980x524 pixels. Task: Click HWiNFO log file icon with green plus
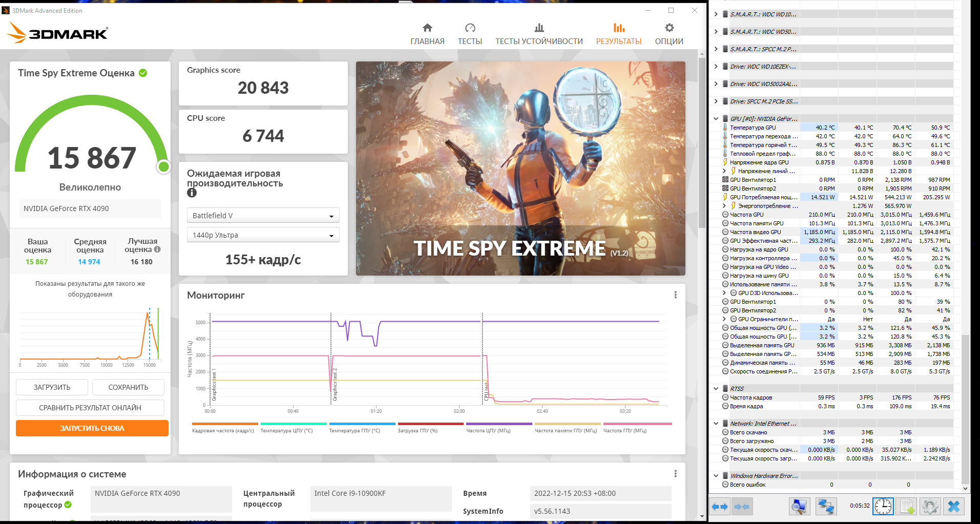tap(907, 507)
